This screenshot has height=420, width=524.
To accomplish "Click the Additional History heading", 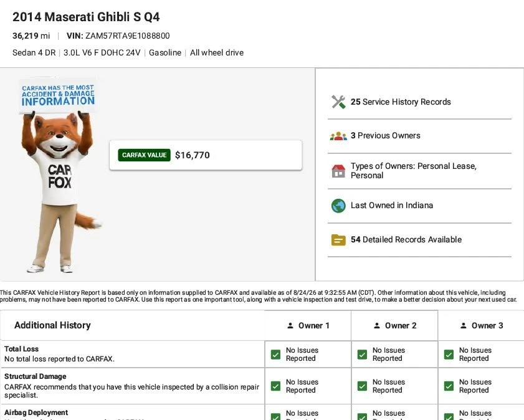I will 52,325.
